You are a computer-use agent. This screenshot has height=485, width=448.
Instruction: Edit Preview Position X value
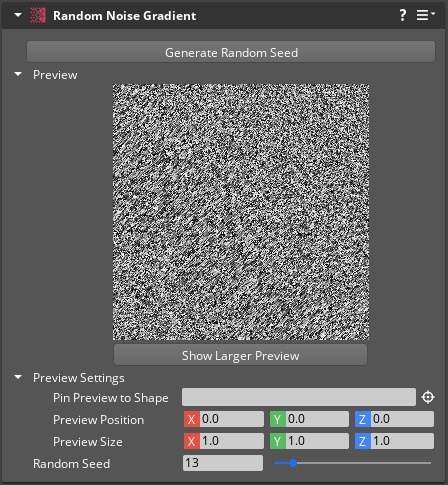231,419
